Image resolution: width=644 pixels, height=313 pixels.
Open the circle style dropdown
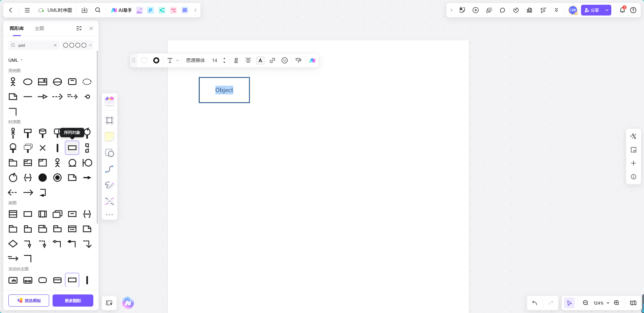(77, 45)
